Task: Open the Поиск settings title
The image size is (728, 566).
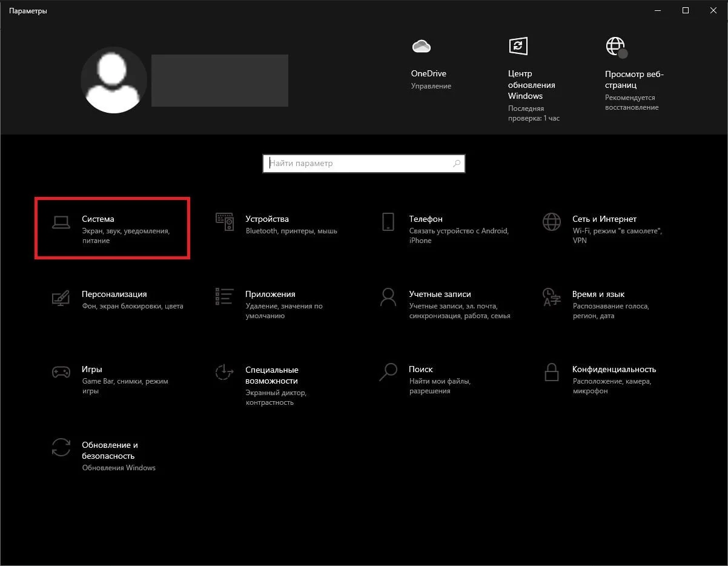Action: coord(421,369)
